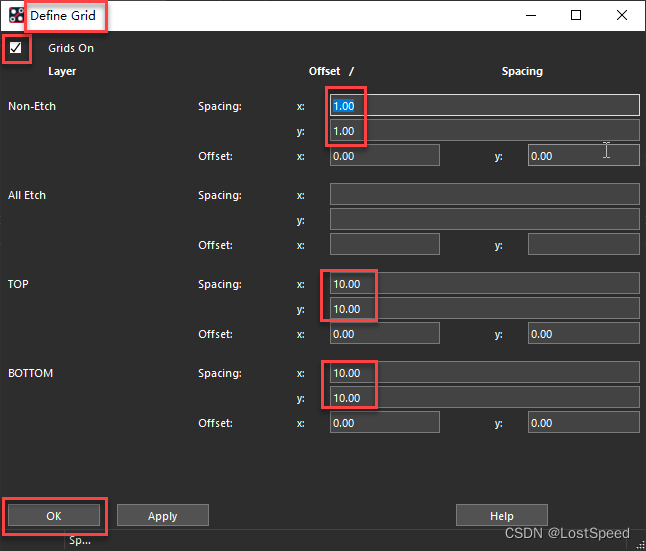Click the All Etch spacing x field

pyautogui.click(x=484, y=195)
